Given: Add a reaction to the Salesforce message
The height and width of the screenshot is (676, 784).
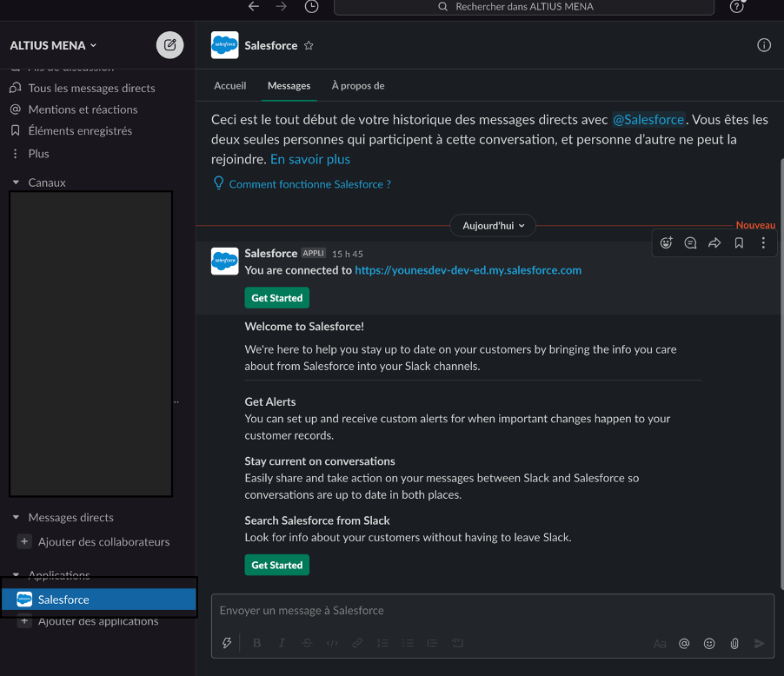Looking at the screenshot, I should (x=666, y=243).
